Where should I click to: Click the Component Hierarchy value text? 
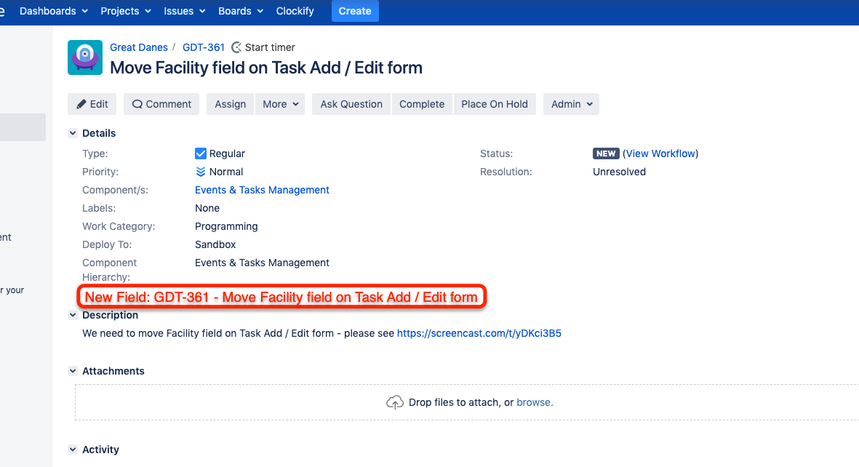coord(262,263)
